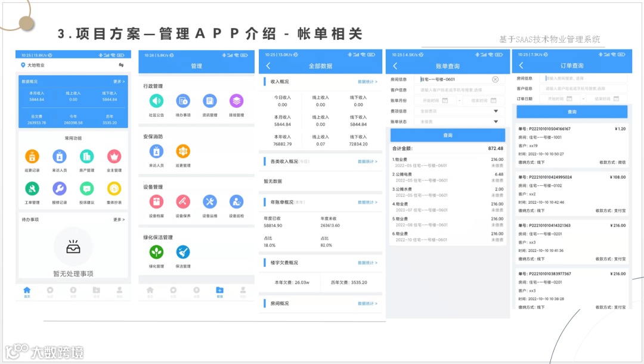
Task: Open 来访人员 icon under 安保消防
Action: point(156,151)
